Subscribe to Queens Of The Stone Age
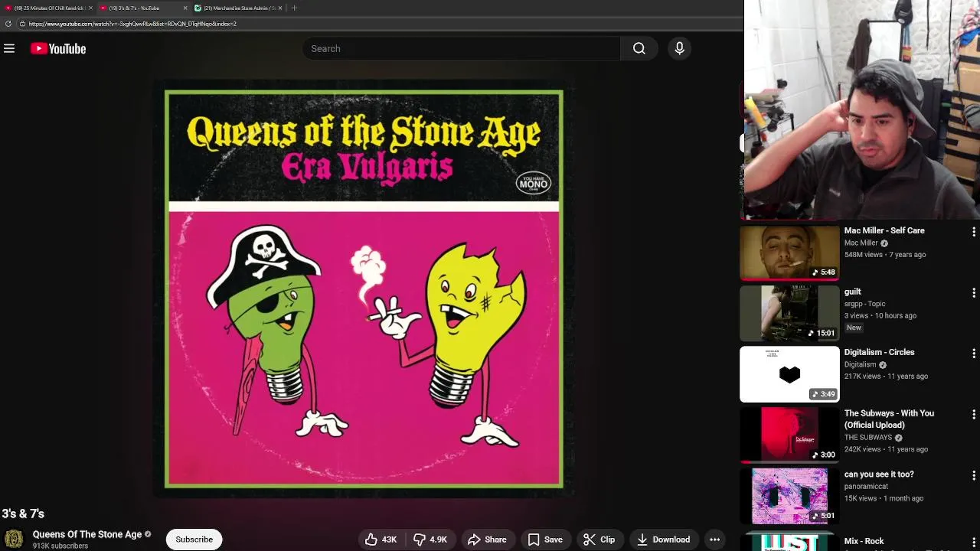The width and height of the screenshot is (980, 551). 194,540
